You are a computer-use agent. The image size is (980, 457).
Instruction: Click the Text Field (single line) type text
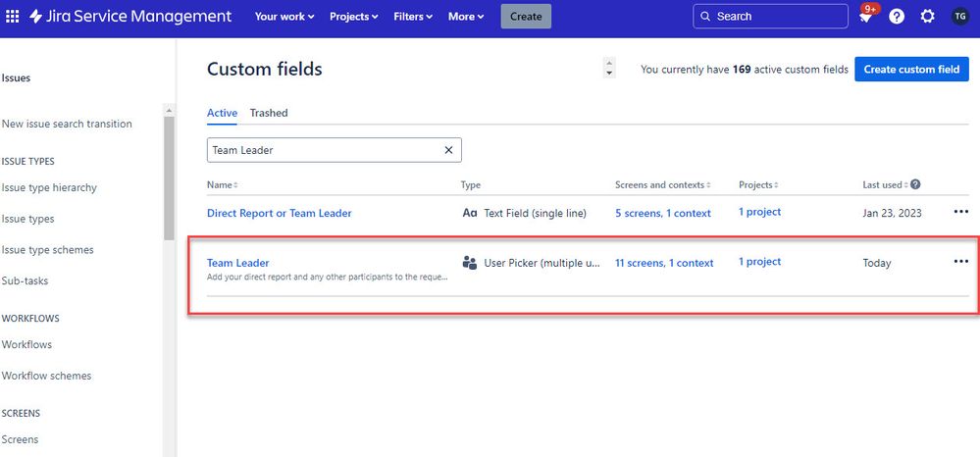point(535,213)
